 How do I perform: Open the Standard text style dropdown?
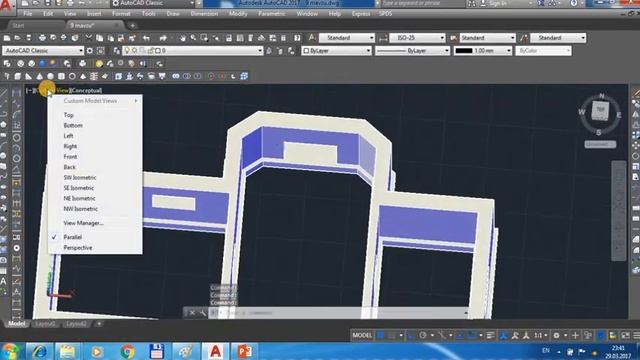pyautogui.click(x=347, y=38)
